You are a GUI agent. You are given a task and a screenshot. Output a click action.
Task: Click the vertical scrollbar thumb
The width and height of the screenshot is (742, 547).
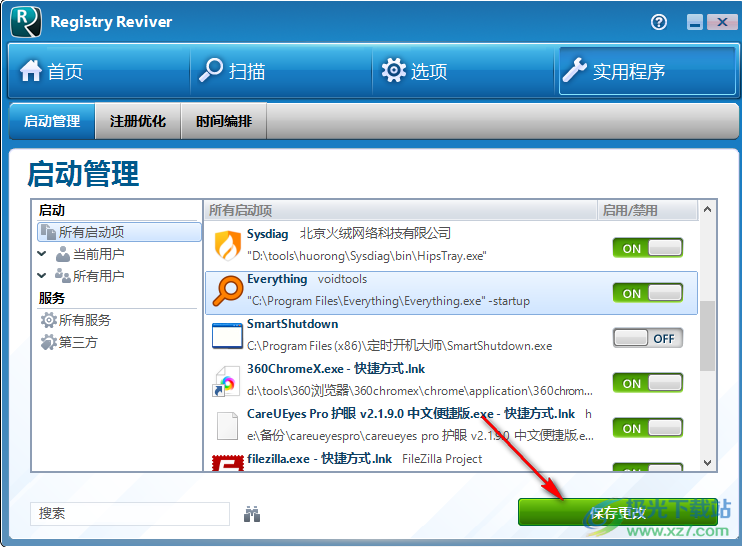[707, 336]
